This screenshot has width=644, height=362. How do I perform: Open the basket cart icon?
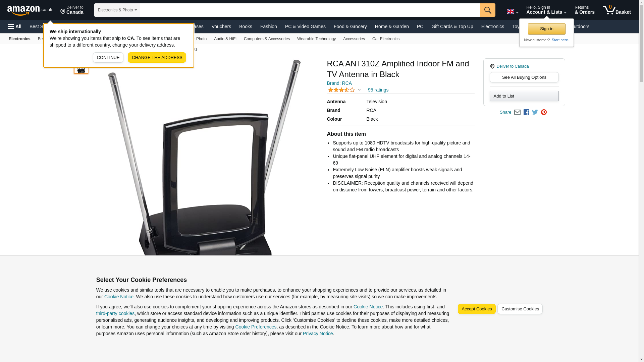coord(616,10)
